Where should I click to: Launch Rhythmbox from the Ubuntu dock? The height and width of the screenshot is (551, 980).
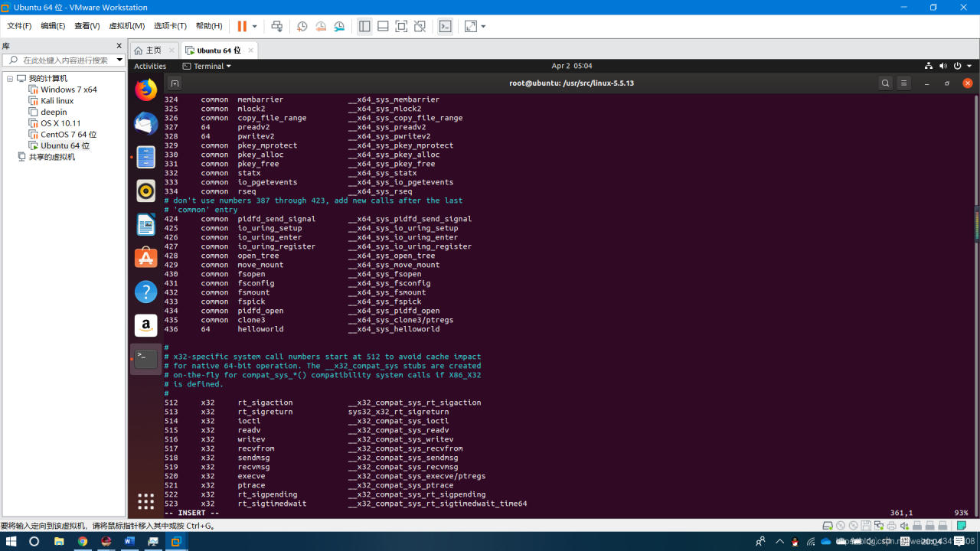click(x=145, y=191)
